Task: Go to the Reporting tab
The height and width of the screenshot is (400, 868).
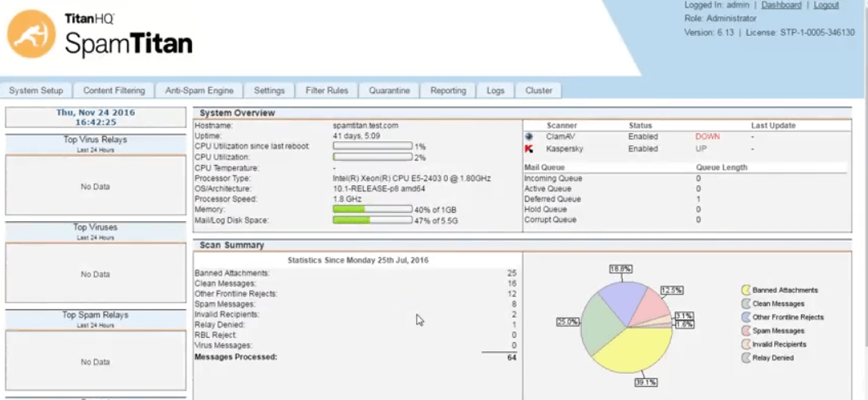Action: coord(448,91)
